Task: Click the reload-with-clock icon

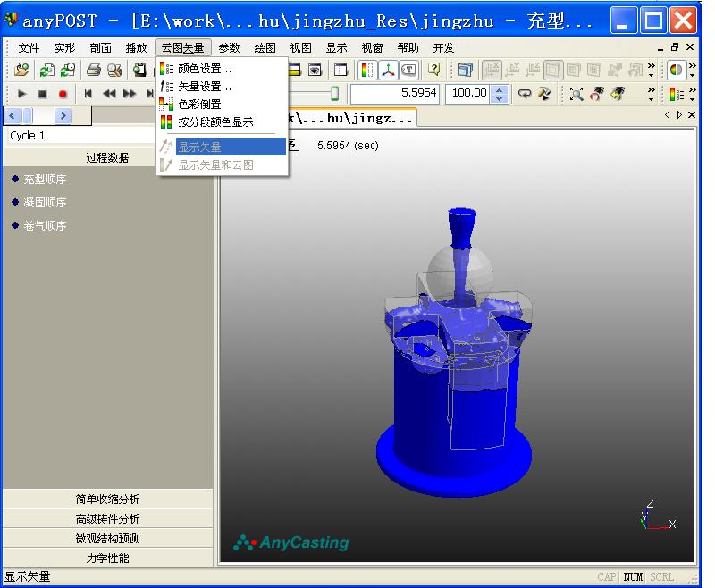Action: click(68, 70)
